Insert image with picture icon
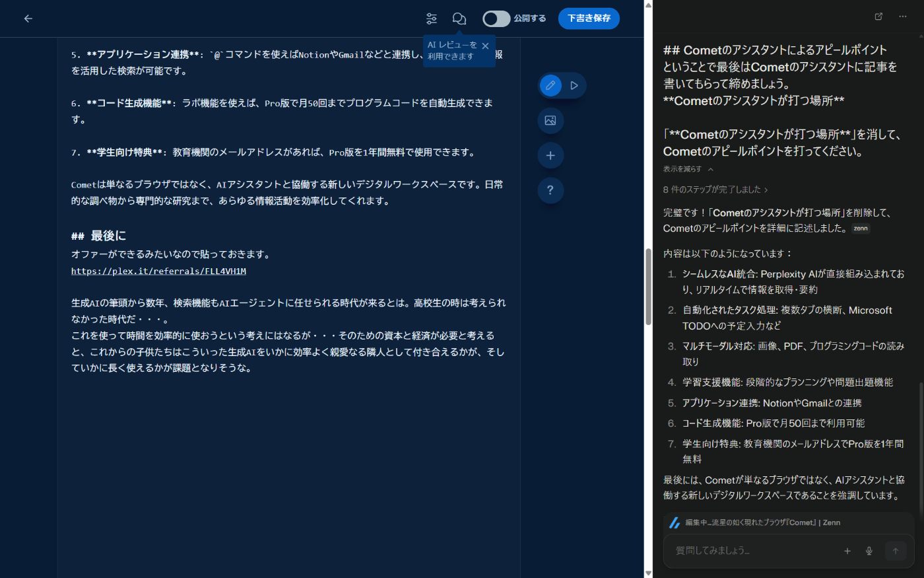This screenshot has width=924, height=578. pyautogui.click(x=550, y=120)
